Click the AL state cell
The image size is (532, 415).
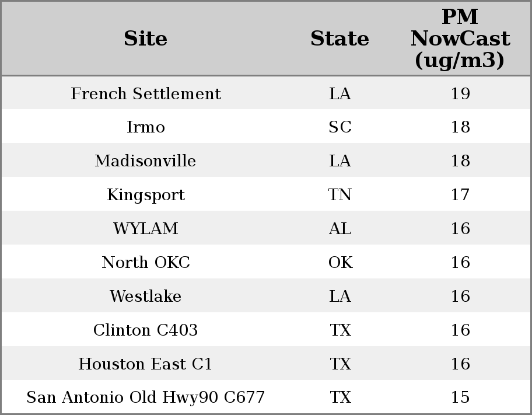click(340, 228)
